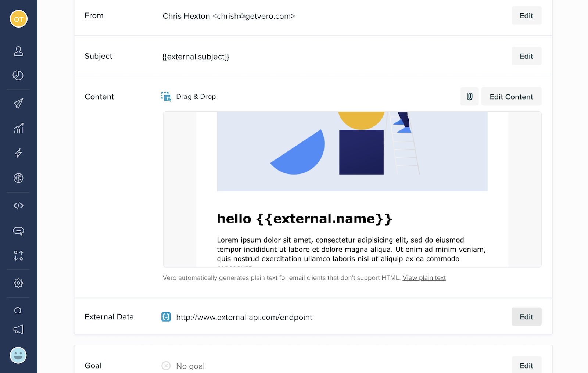Screen dimensions: 588x373
Task: Open the View plain text link
Action: point(424,278)
